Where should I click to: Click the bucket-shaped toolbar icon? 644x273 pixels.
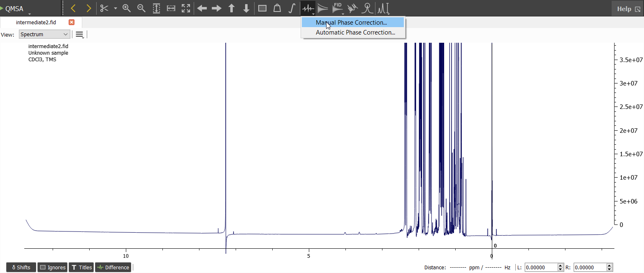[x=277, y=8]
